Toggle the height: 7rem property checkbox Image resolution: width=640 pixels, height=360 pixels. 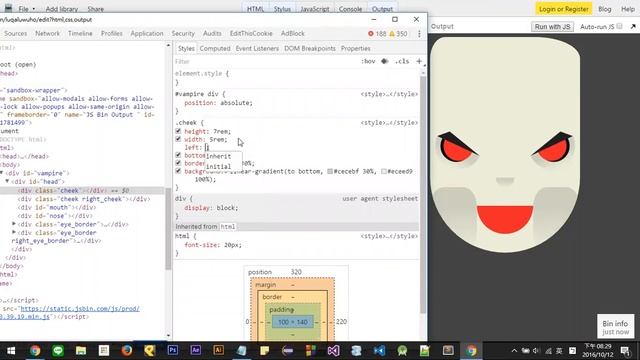tap(178, 131)
